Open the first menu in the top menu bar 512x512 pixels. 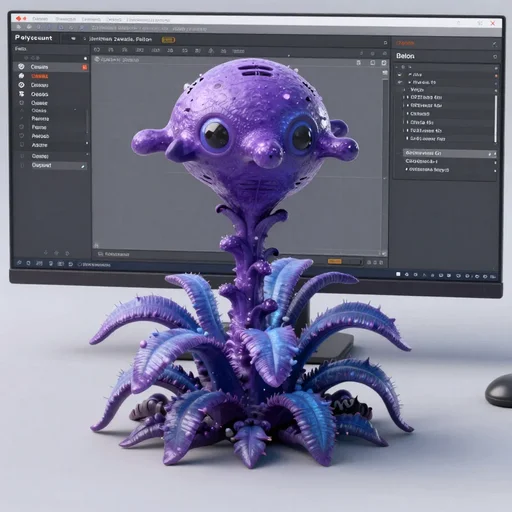click(x=40, y=19)
